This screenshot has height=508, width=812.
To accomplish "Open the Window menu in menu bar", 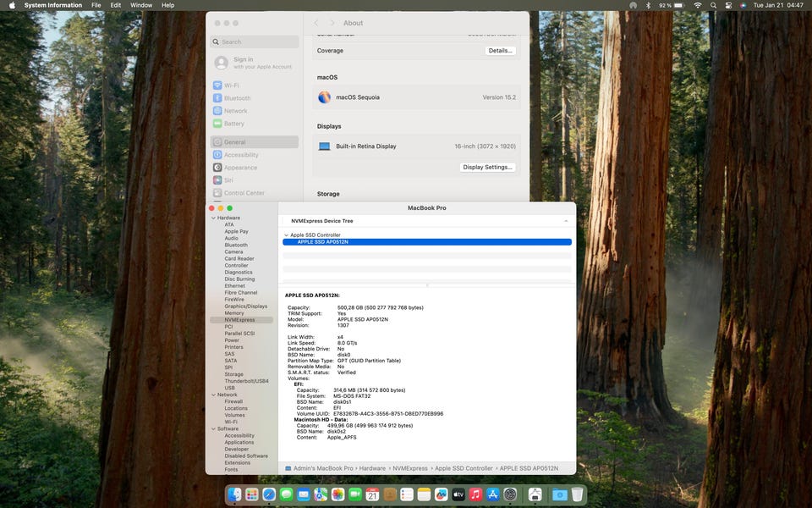I will coord(141,5).
